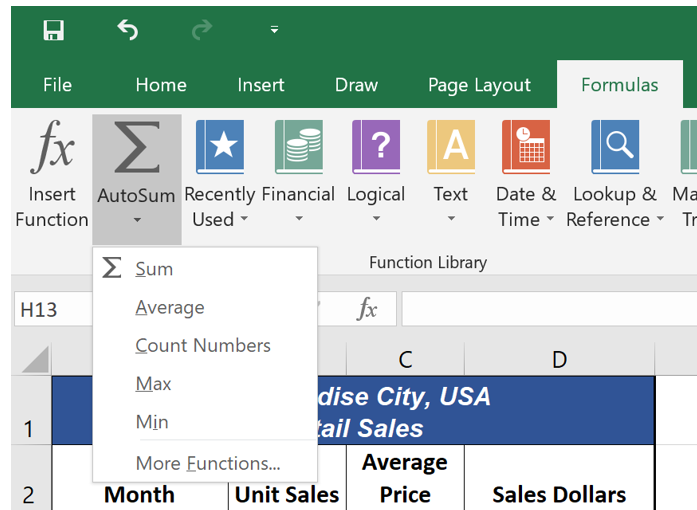Click the fx button beside formula bar

coord(367,309)
